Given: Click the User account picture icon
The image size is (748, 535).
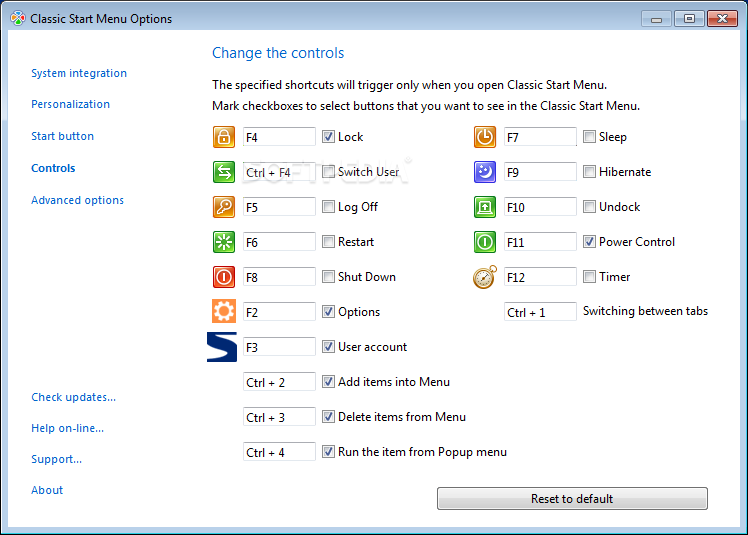Looking at the screenshot, I should (222, 347).
